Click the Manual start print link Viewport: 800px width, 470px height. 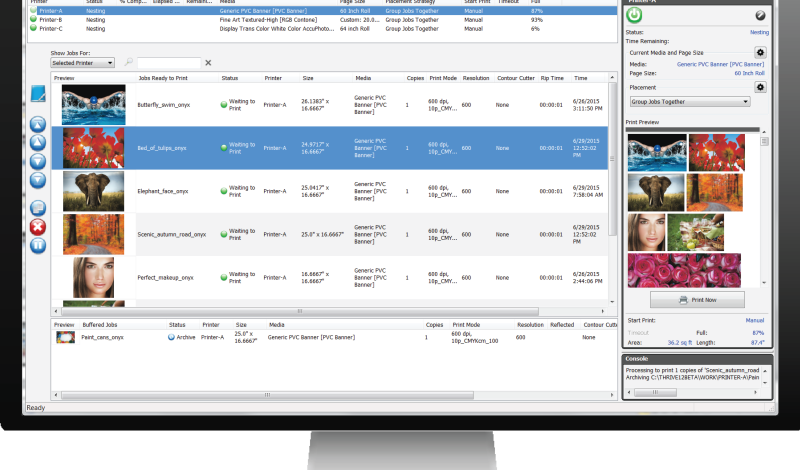coord(755,320)
